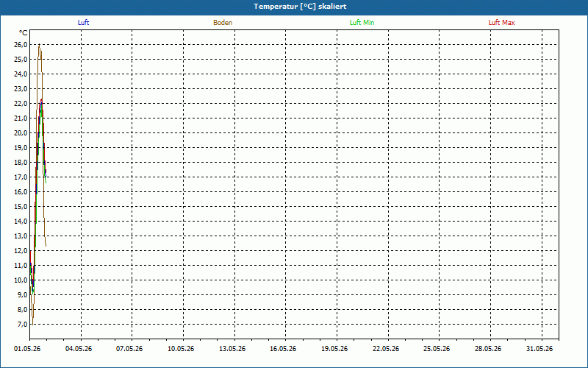Click the '11,0' y-axis value

point(21,266)
